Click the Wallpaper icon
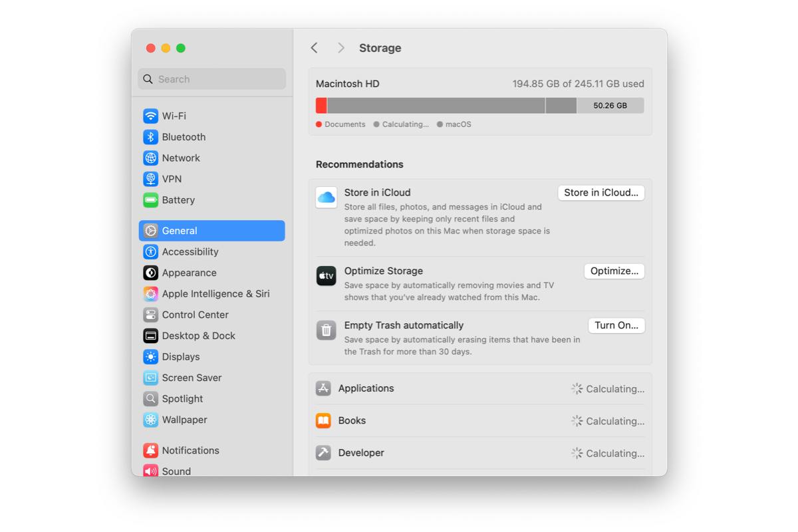This screenshot has height=532, width=798. tap(151, 420)
